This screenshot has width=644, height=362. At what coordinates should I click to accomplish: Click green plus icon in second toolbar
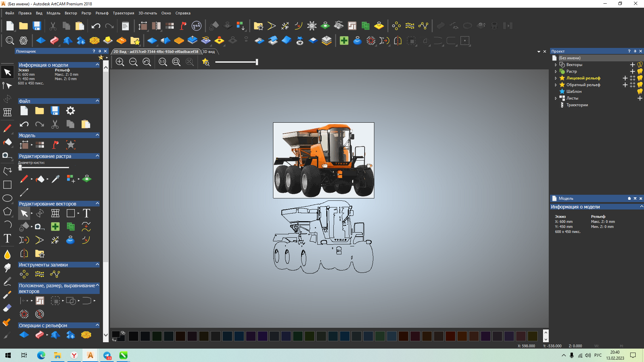pos(344,41)
